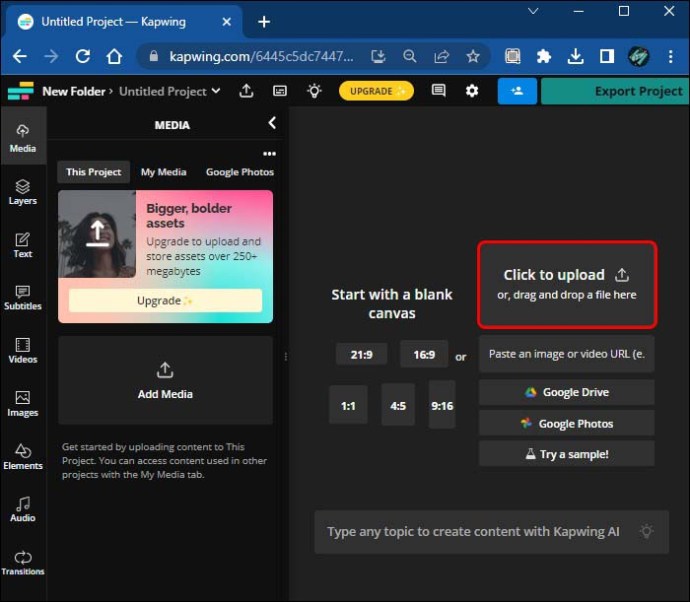
Task: Open the Subtitles panel
Action: click(x=22, y=298)
